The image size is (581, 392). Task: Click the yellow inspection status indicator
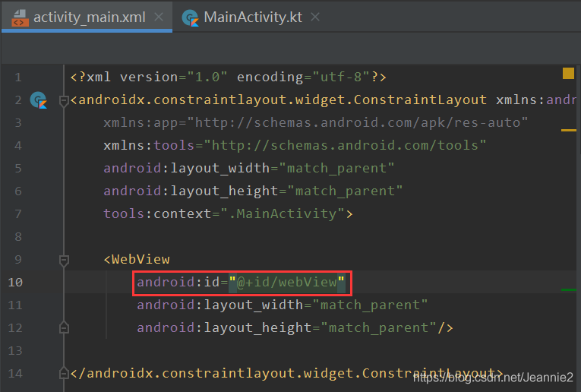568,73
